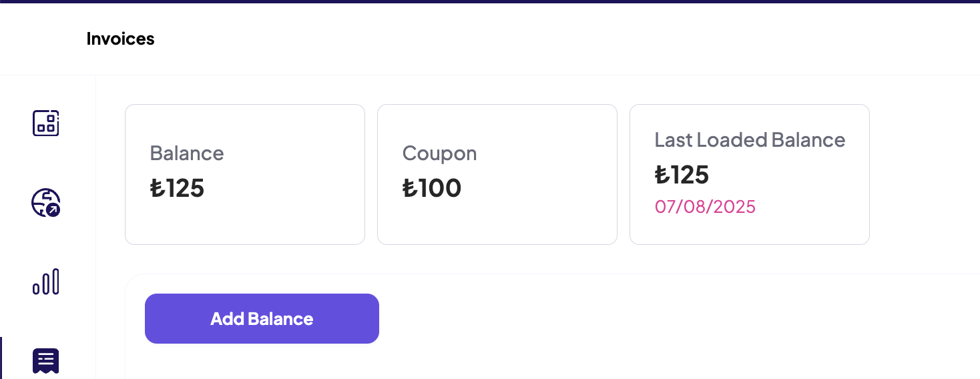
Task: Select the Balance card label text
Action: [187, 153]
